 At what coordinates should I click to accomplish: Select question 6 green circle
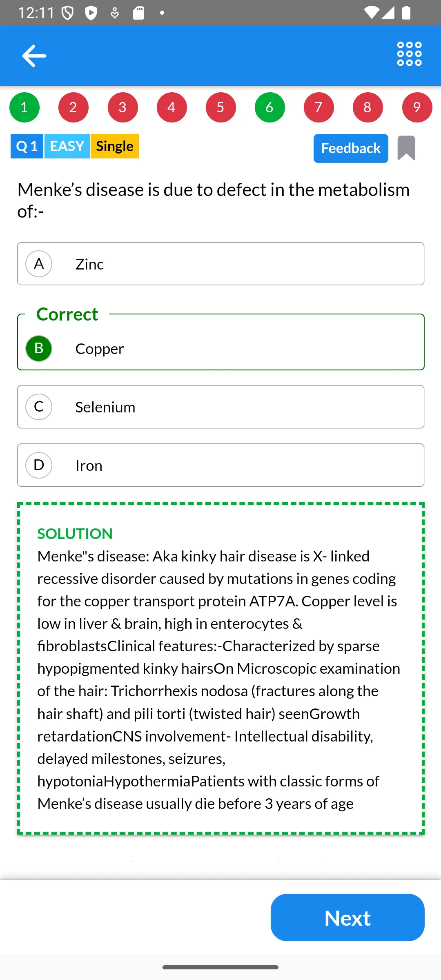(x=269, y=107)
